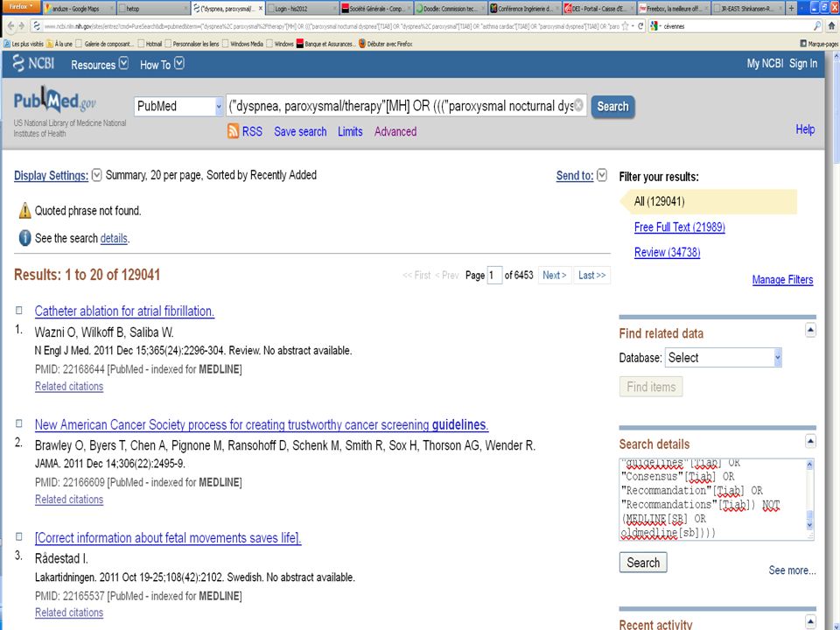Collapse the Search details panel
This screenshot has height=630, width=840.
point(810,441)
